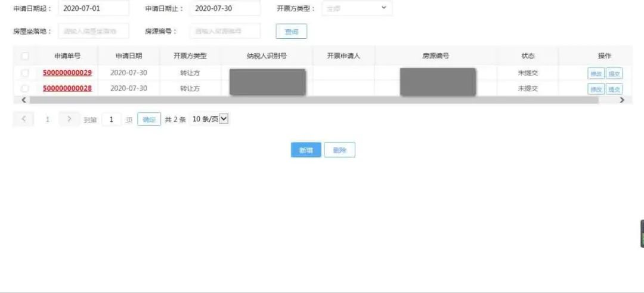Click 提交 for application 500000000029
Viewport: 644px width, 293px height.
click(614, 74)
